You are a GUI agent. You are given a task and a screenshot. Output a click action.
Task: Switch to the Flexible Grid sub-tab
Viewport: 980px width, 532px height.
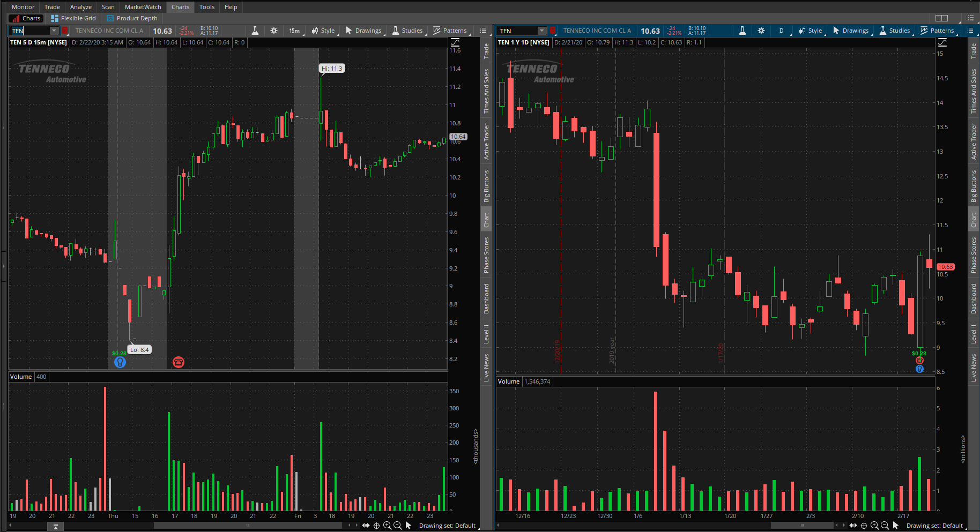(73, 18)
